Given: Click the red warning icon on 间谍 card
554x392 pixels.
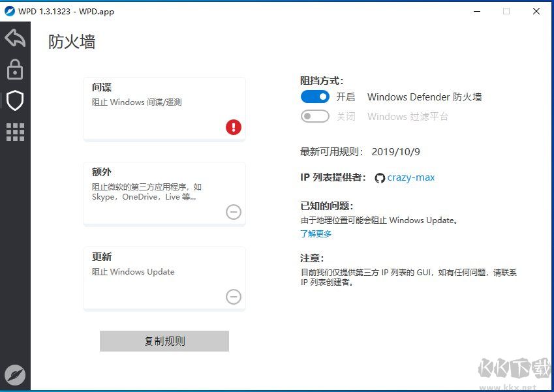Looking at the screenshot, I should tap(234, 127).
